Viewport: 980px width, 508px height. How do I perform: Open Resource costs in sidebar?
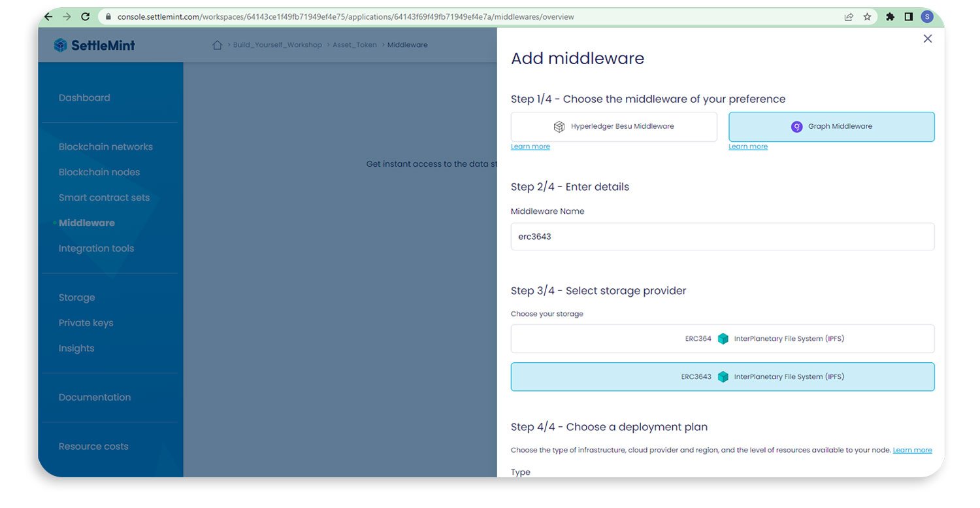(x=93, y=447)
